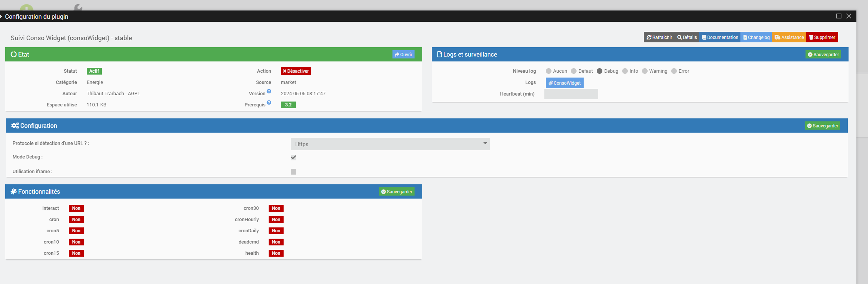Open the Https protocol dropdown
Viewport: 868px width, 284px height.
click(390, 144)
